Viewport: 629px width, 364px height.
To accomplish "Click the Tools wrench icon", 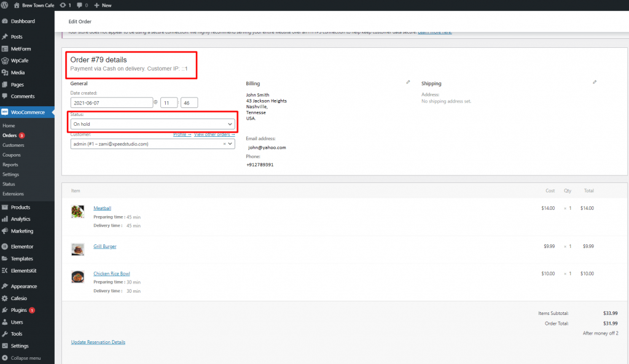I will pyautogui.click(x=5, y=333).
